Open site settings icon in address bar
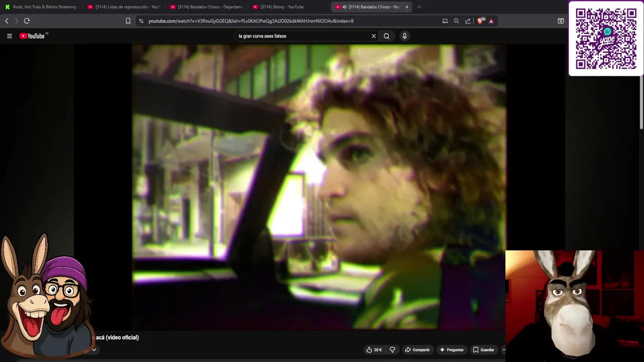Image resolution: width=644 pixels, height=362 pixels. pos(141,21)
